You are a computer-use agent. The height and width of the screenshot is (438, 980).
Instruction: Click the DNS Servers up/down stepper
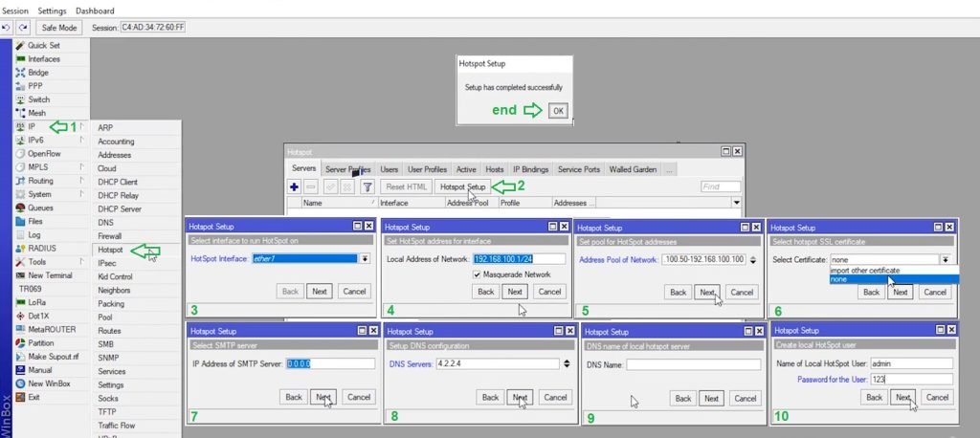click(x=566, y=364)
